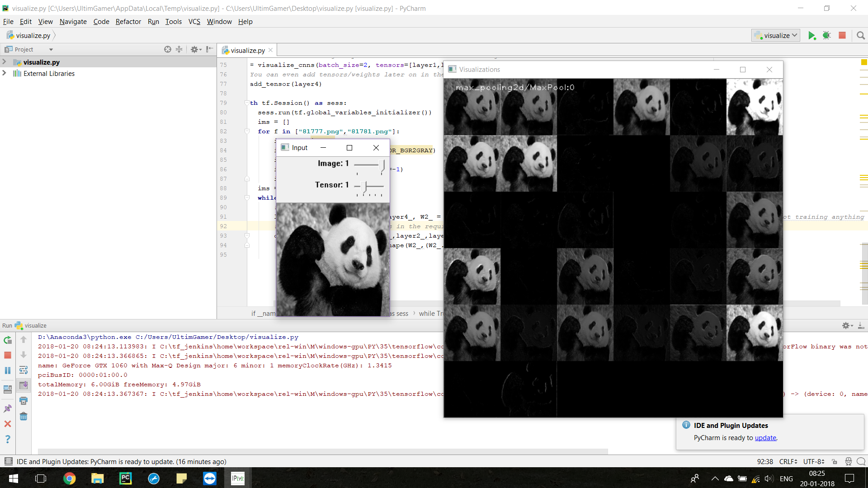The height and width of the screenshot is (488, 868).
Task: Rerun visualize in Run panel
Action: pos(8,340)
